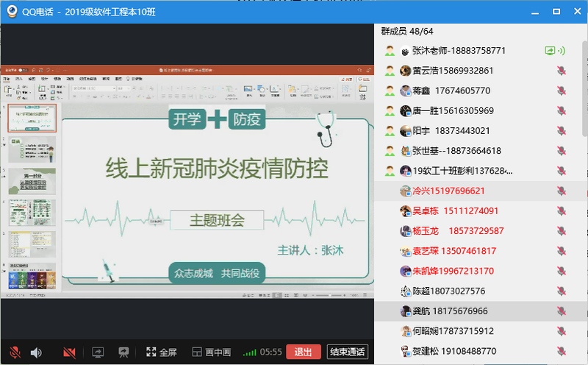Image resolution: width=588 pixels, height=365 pixels.
Task: Click the speaker volume icon
Action: point(36,352)
